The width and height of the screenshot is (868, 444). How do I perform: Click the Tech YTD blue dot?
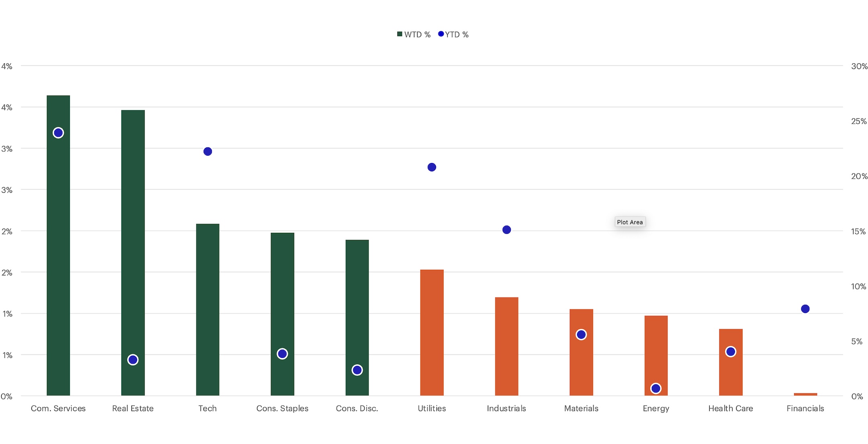point(208,151)
